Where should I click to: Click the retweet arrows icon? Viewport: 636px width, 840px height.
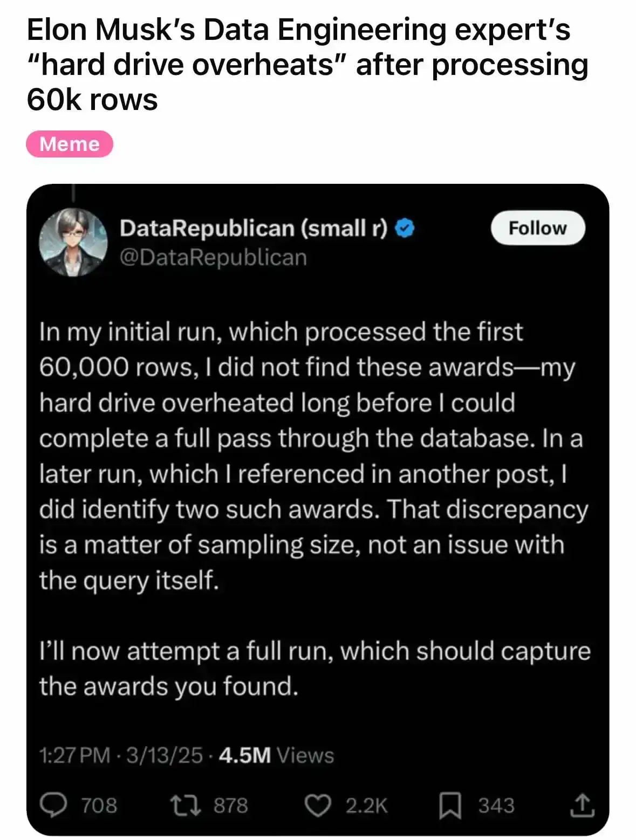(186, 805)
